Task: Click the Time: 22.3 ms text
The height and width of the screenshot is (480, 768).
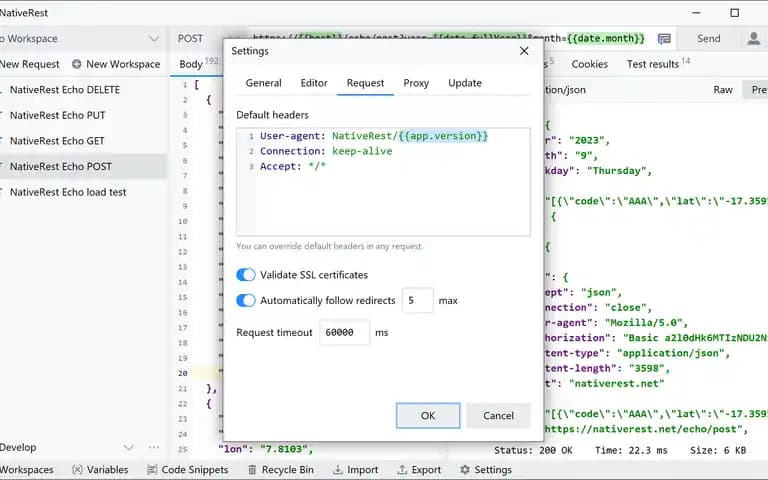Action: pos(630,450)
